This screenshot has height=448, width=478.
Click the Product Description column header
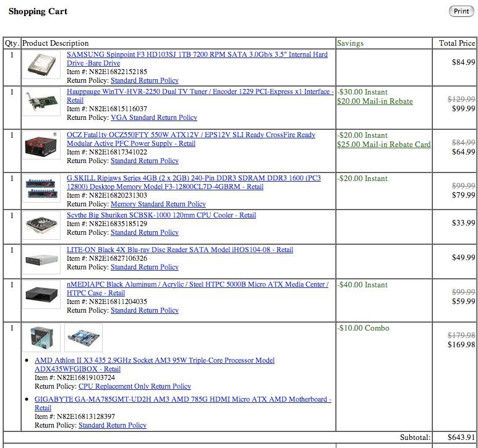pos(56,43)
